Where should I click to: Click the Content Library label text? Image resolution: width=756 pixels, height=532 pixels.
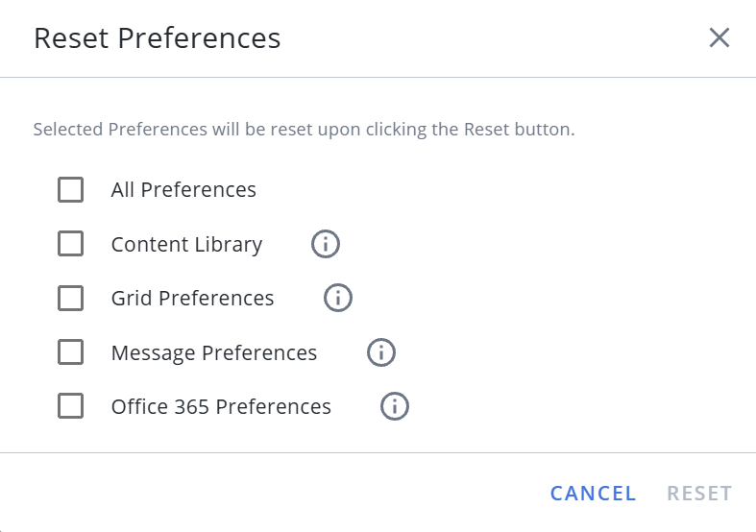click(186, 245)
